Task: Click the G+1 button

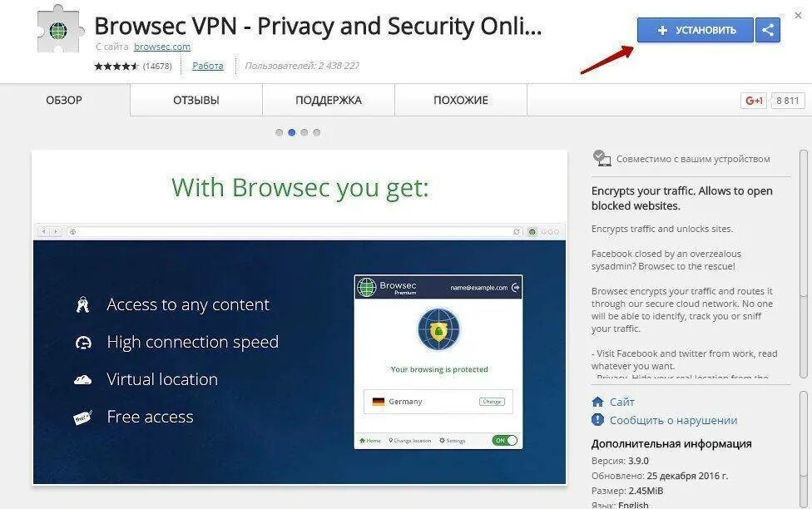Action: 754,101
